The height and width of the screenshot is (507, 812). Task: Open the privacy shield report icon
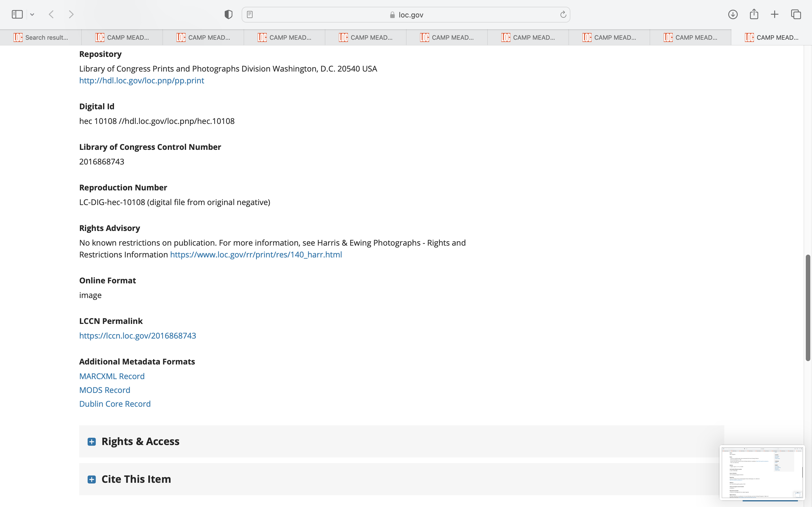coord(228,14)
